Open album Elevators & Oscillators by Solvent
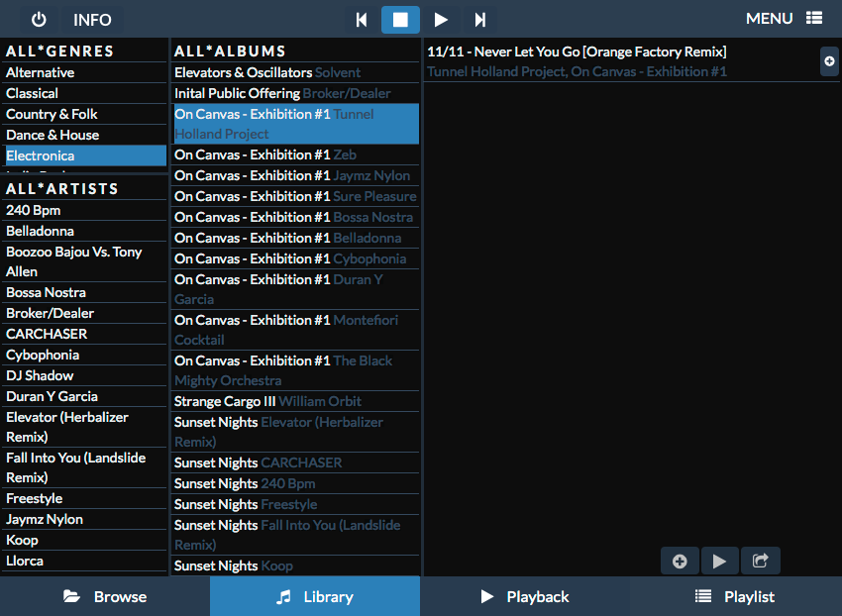 pos(295,72)
